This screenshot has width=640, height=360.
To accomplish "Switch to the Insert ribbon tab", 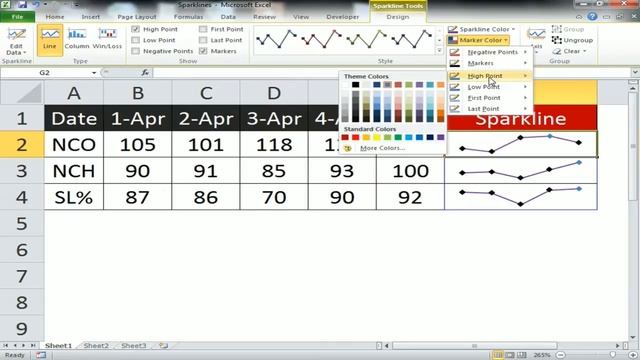I will [x=91, y=17].
